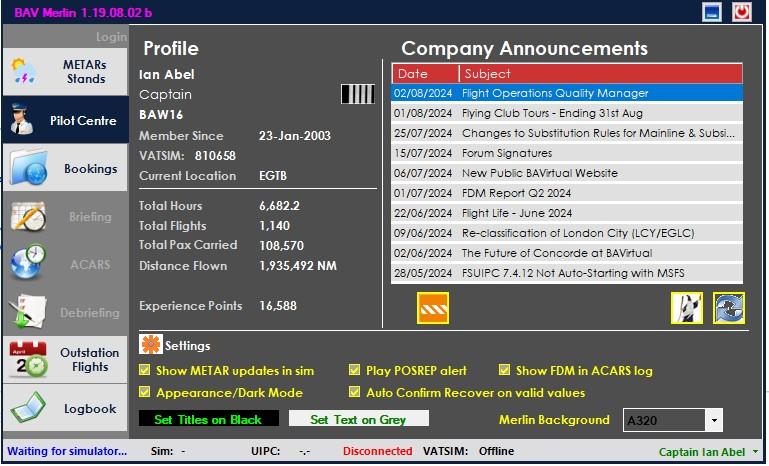This screenshot has height=466, width=769.
Task: Select Forum Signatures announcement
Action: pos(567,153)
